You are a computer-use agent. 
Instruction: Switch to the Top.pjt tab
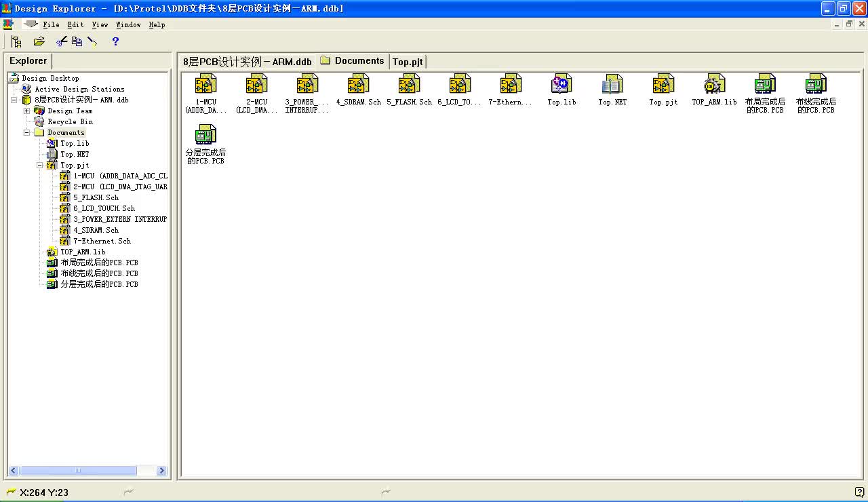click(408, 62)
